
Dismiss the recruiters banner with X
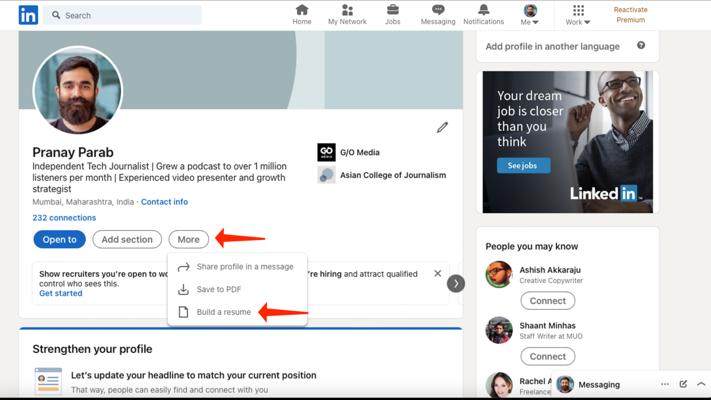pos(437,273)
